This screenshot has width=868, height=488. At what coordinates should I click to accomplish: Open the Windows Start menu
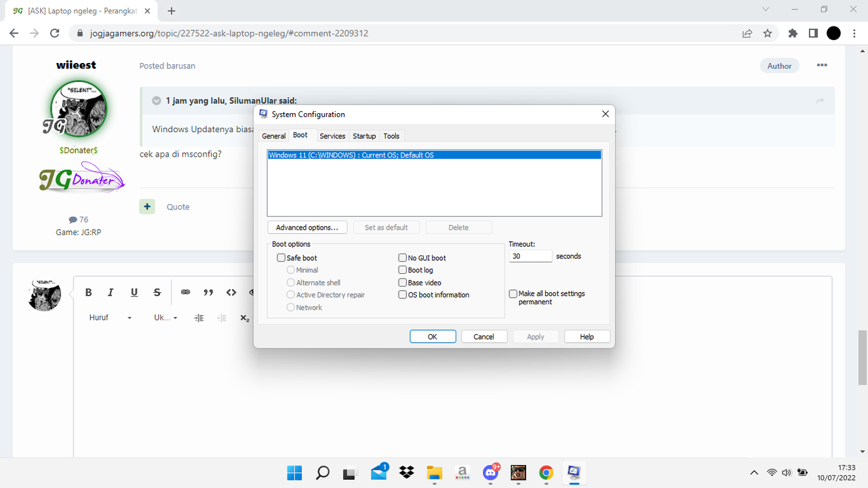click(295, 472)
